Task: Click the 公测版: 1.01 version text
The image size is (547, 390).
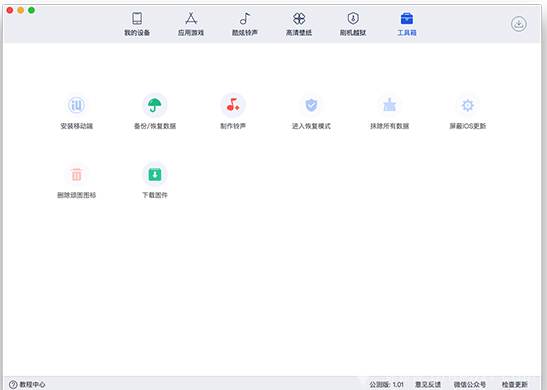Action: point(386,384)
